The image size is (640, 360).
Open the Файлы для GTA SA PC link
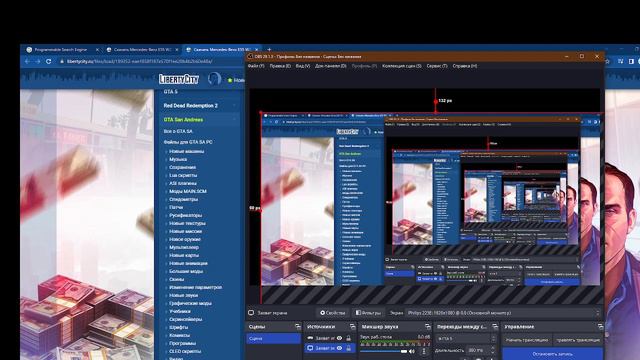188,142
